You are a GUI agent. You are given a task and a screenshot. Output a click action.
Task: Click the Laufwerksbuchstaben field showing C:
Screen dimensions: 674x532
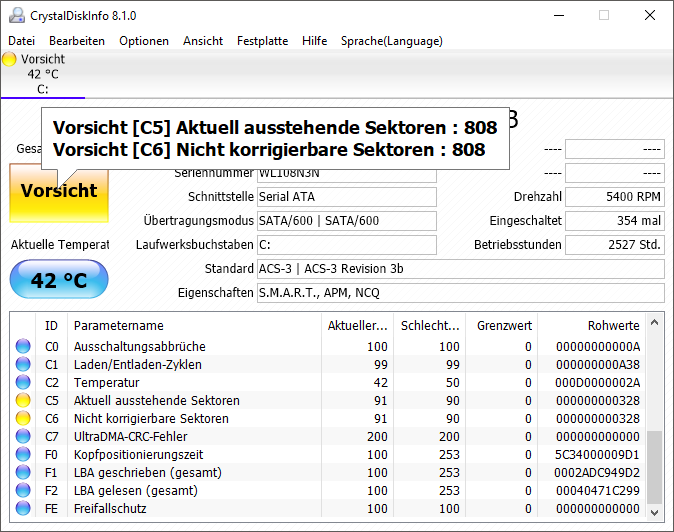tap(347, 245)
